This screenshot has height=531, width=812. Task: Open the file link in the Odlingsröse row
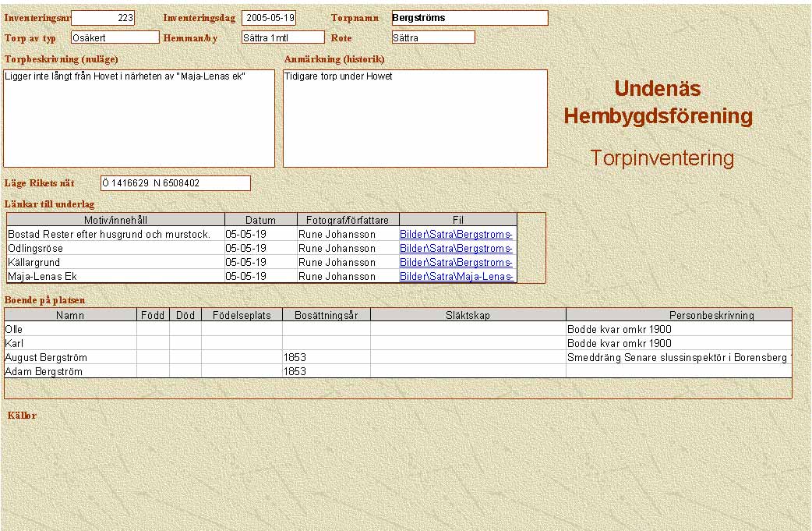click(457, 248)
